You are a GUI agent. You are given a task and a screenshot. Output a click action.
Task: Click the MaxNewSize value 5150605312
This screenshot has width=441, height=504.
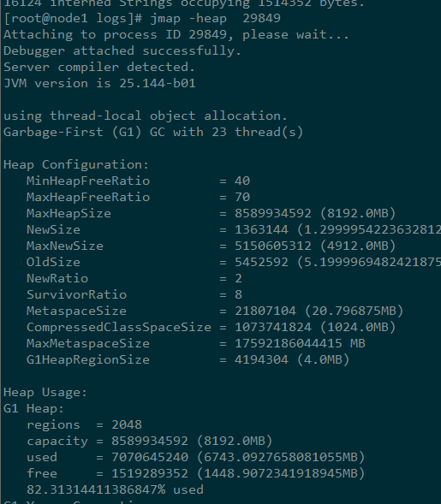pyautogui.click(x=273, y=246)
